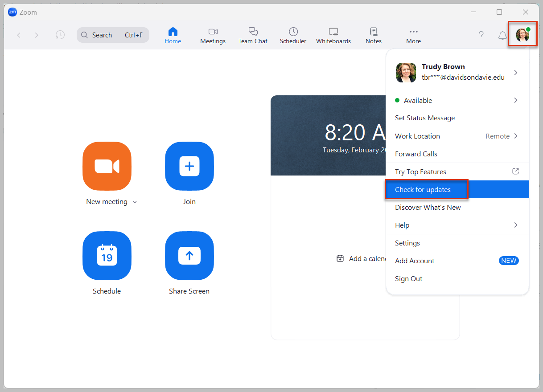This screenshot has height=392, width=543.
Task: Click the NEW badge beside Add Account
Action: 509,261
